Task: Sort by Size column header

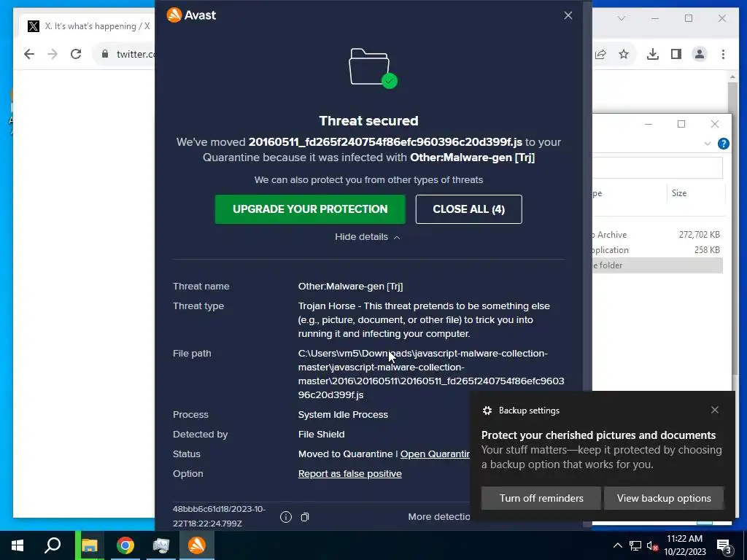Action: click(679, 192)
